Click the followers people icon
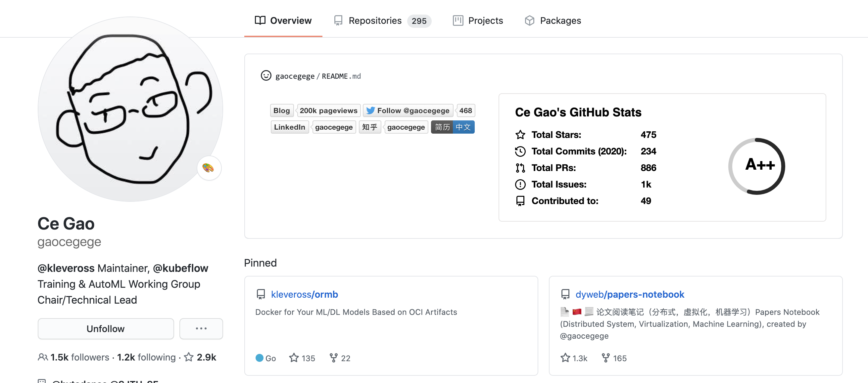The width and height of the screenshot is (868, 383). click(x=42, y=357)
